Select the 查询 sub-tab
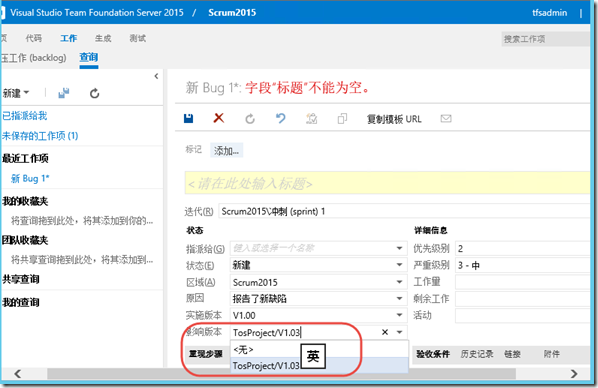The width and height of the screenshot is (598, 388). tap(89, 58)
